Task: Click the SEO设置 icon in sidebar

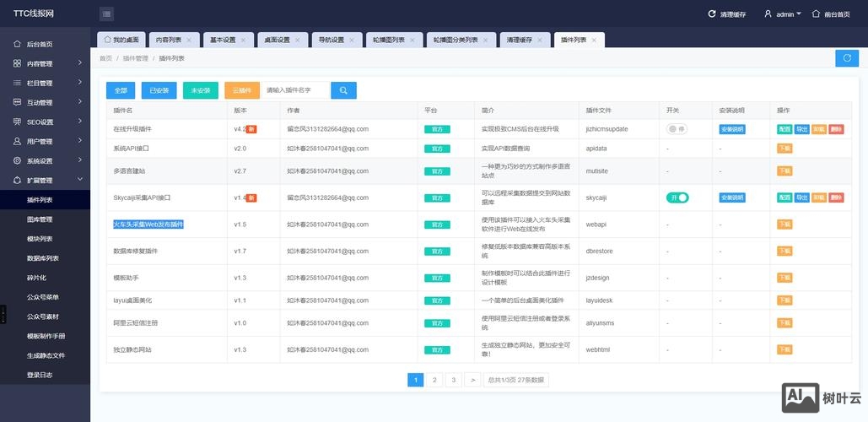Action: [x=17, y=122]
